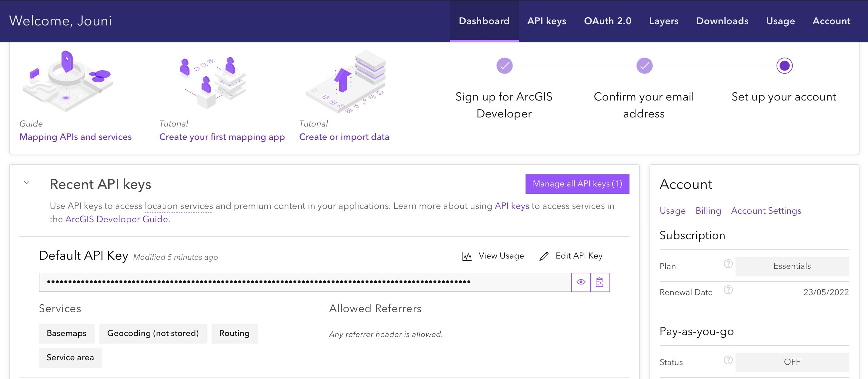Open the API keys tab
This screenshot has height=379, width=868.
click(546, 21)
